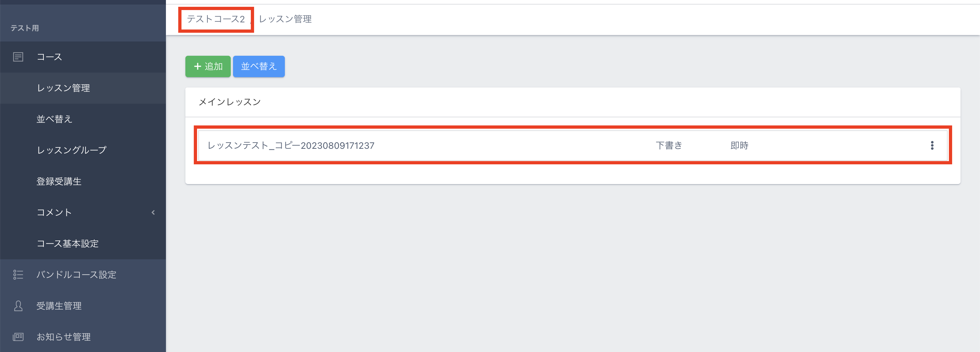Image resolution: width=980 pixels, height=352 pixels.
Task: Select コース in the sidebar
Action: point(49,57)
